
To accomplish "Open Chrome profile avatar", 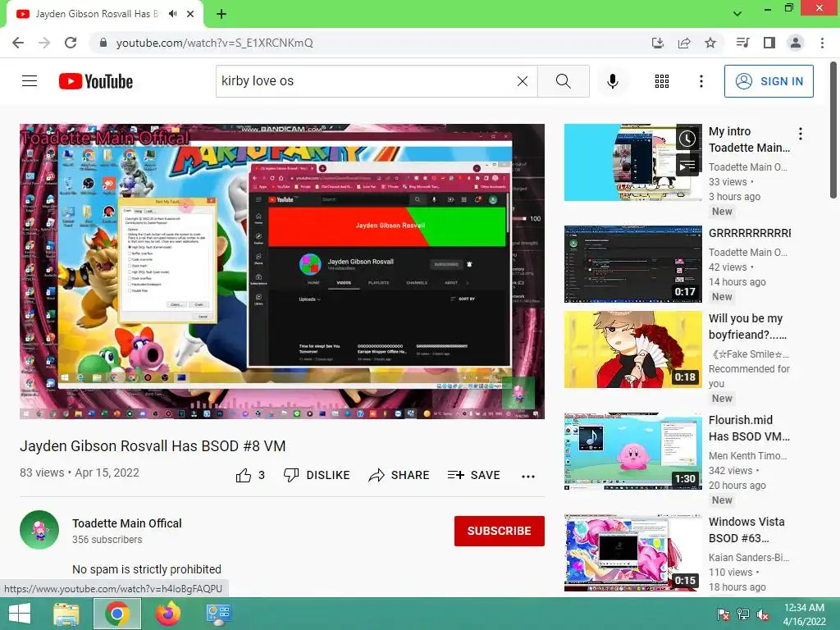I will tap(796, 43).
